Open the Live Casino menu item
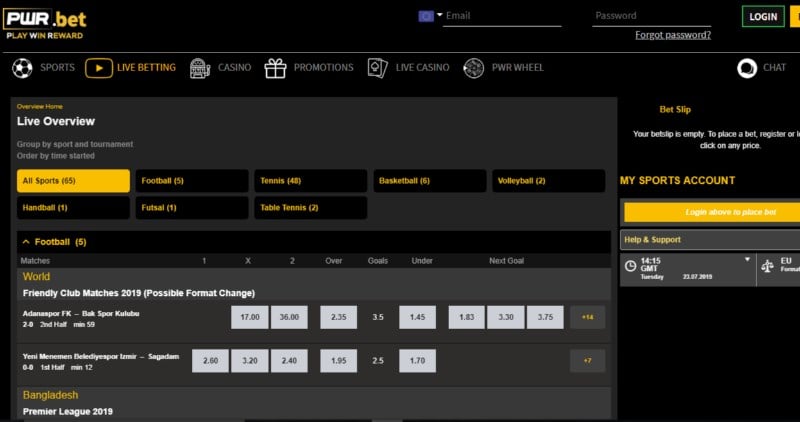 [x=422, y=67]
